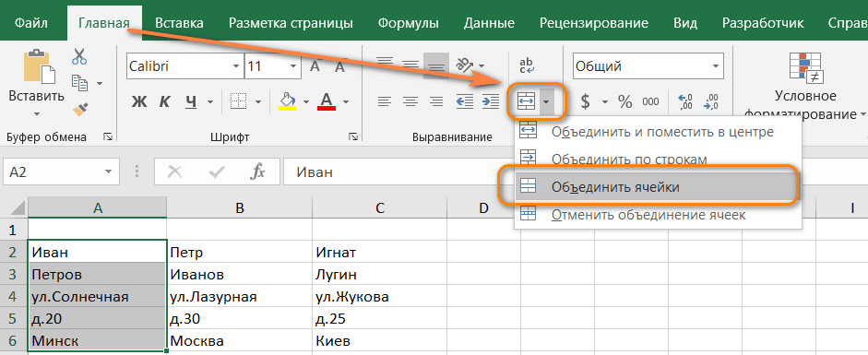Apply the red font color A
Screen dimensions: 868x355
327,101
